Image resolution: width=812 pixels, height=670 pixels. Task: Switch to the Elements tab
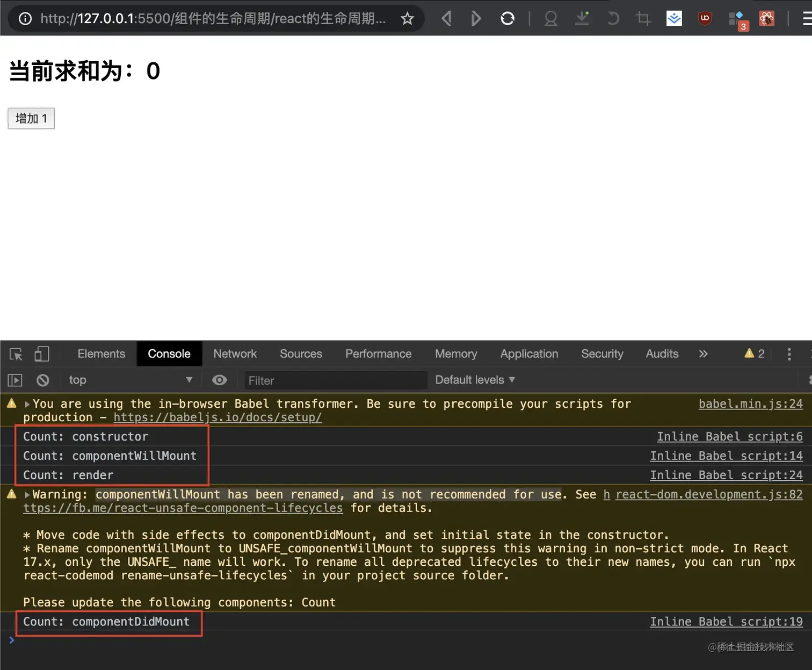102,354
